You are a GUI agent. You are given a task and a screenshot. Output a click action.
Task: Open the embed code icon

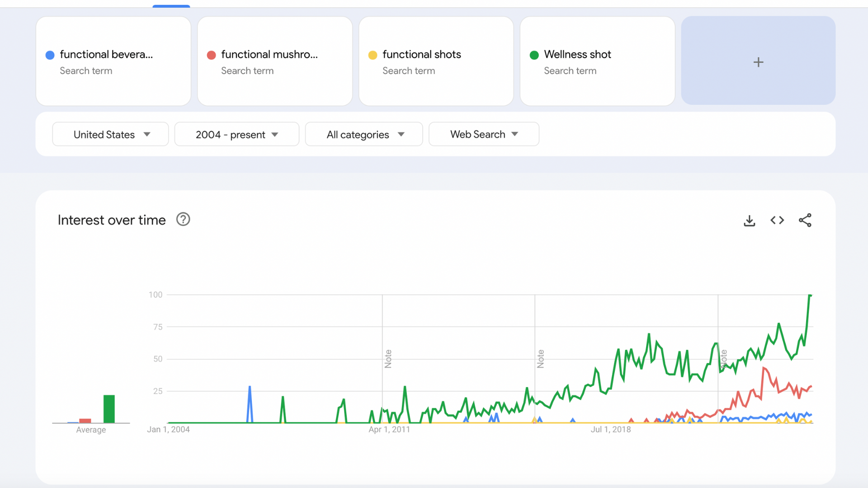(777, 221)
